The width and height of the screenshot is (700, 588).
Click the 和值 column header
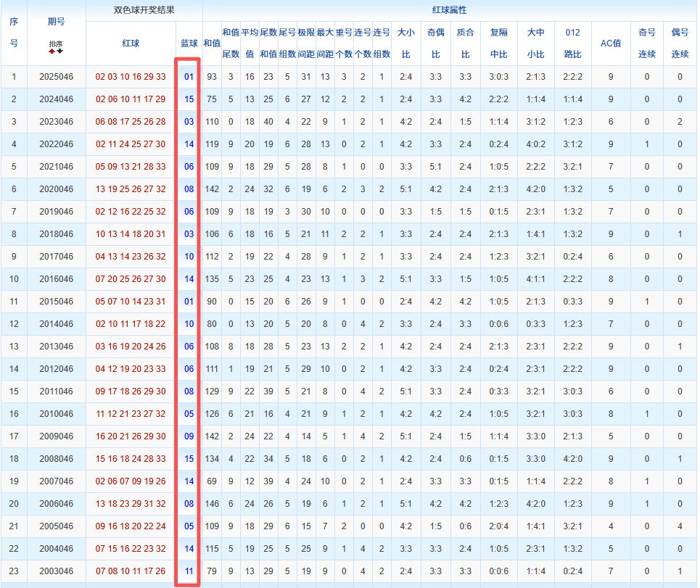pyautogui.click(x=212, y=44)
